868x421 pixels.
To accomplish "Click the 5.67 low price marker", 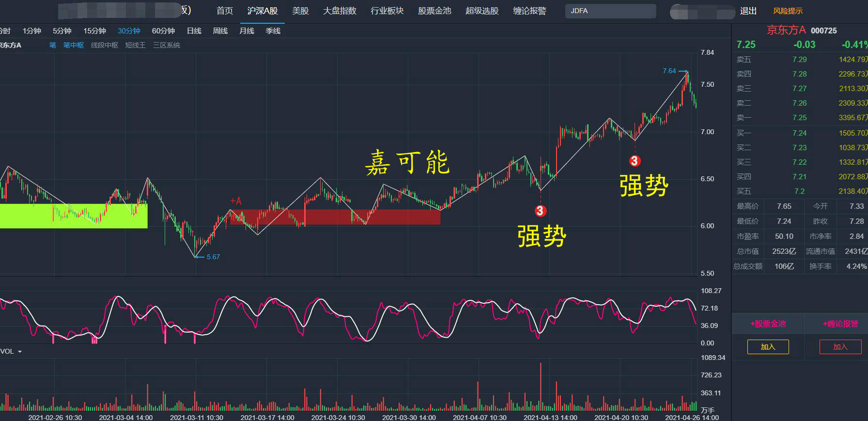I will click(213, 257).
